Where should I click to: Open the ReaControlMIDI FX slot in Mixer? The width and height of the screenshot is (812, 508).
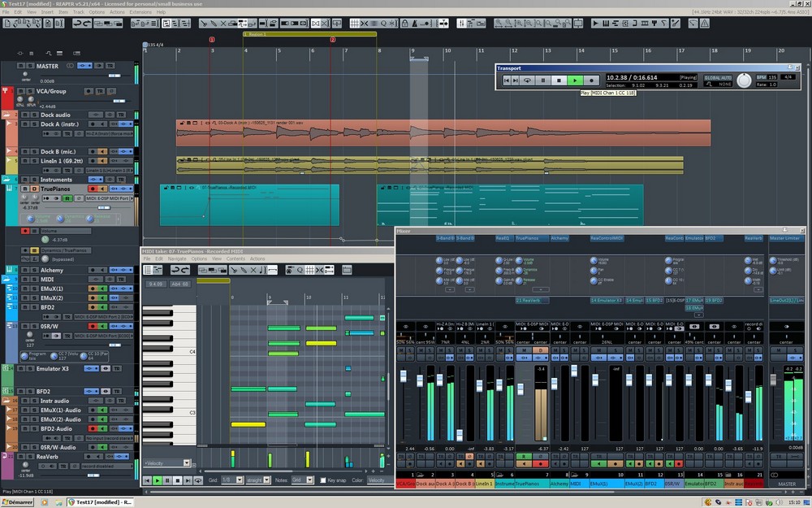click(x=607, y=238)
